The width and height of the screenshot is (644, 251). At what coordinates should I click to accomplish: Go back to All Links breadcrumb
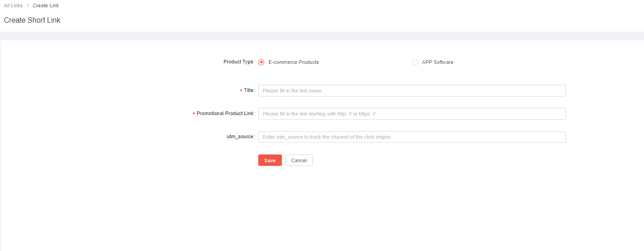[13, 5]
